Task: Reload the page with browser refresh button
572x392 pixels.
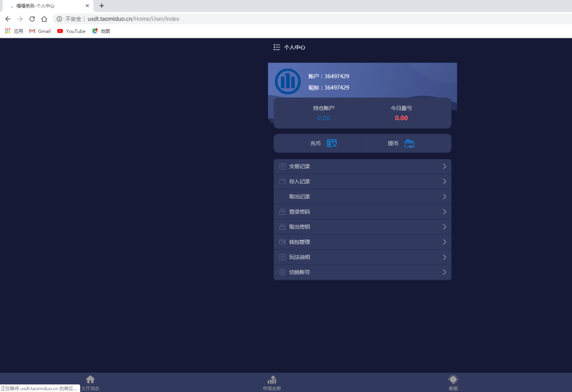Action: [x=32, y=19]
